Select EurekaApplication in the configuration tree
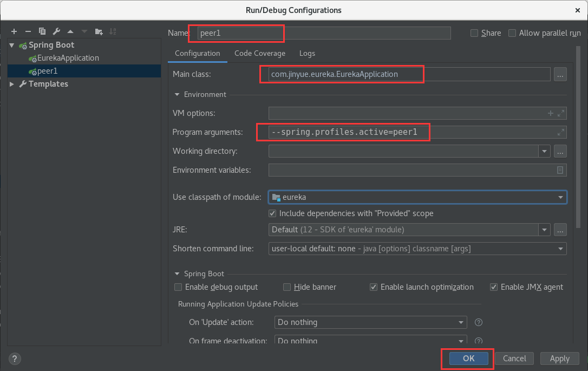Screen dimensions: 588x371 pyautogui.click(x=68, y=58)
